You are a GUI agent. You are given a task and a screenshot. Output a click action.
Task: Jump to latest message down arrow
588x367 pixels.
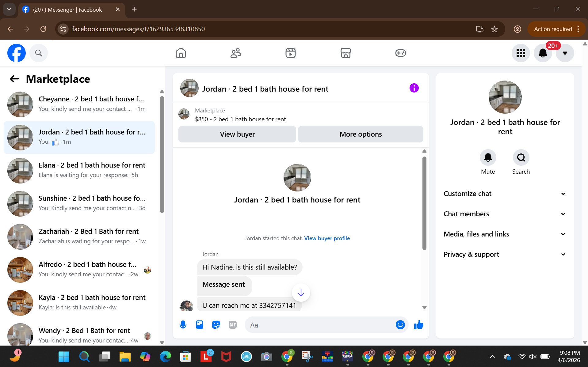(301, 293)
